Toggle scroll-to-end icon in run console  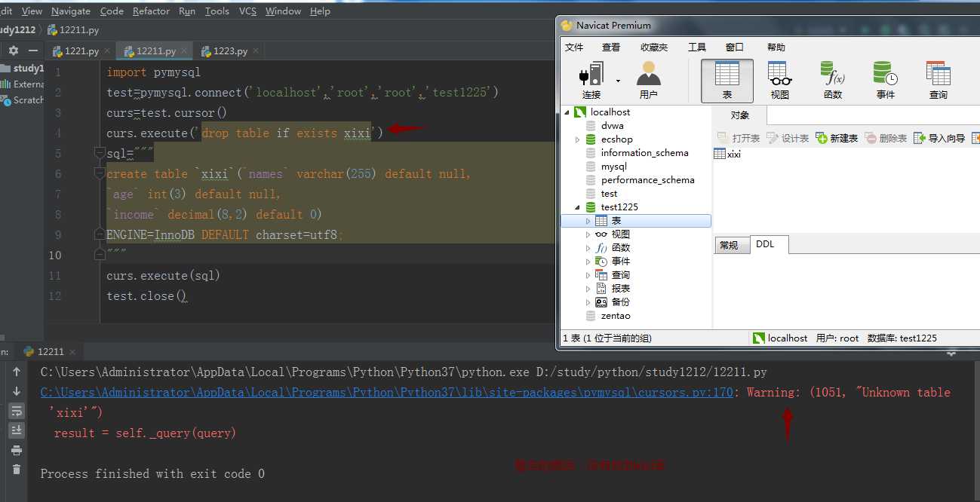[x=17, y=430]
